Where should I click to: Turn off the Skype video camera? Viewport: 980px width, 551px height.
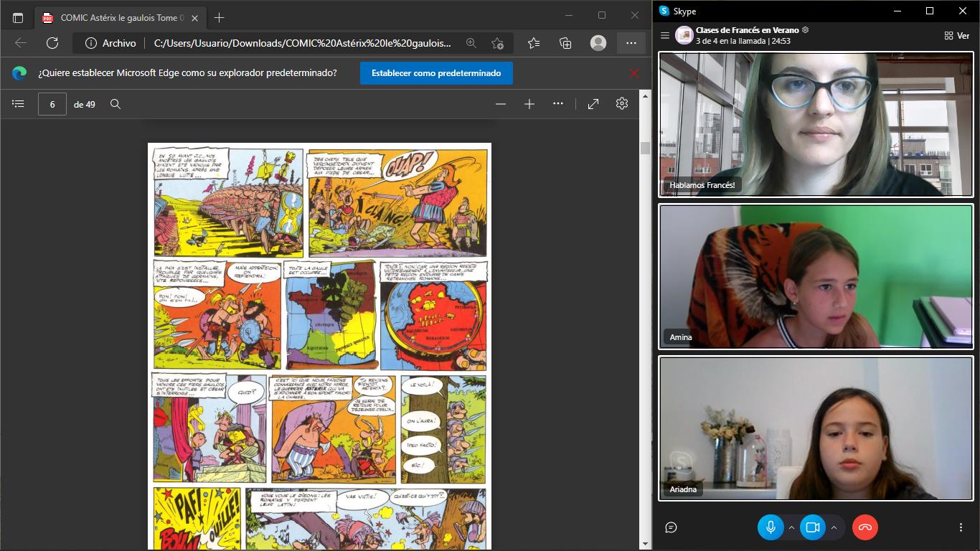813,527
